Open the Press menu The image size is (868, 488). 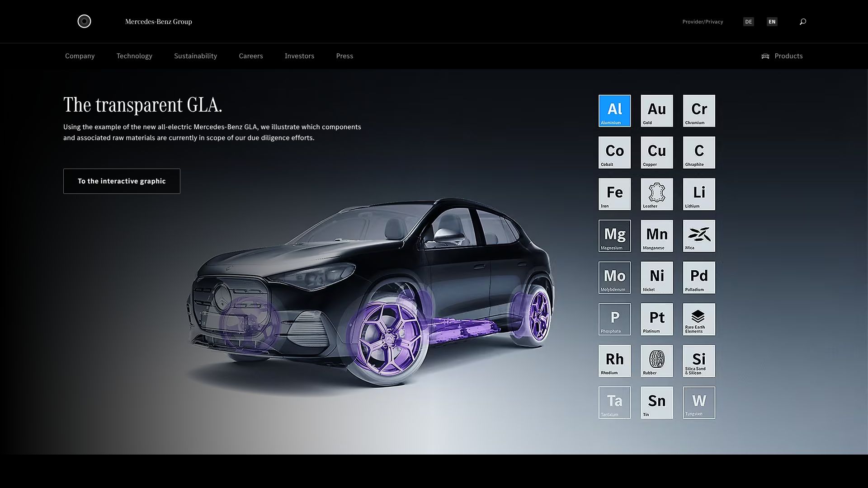point(344,56)
